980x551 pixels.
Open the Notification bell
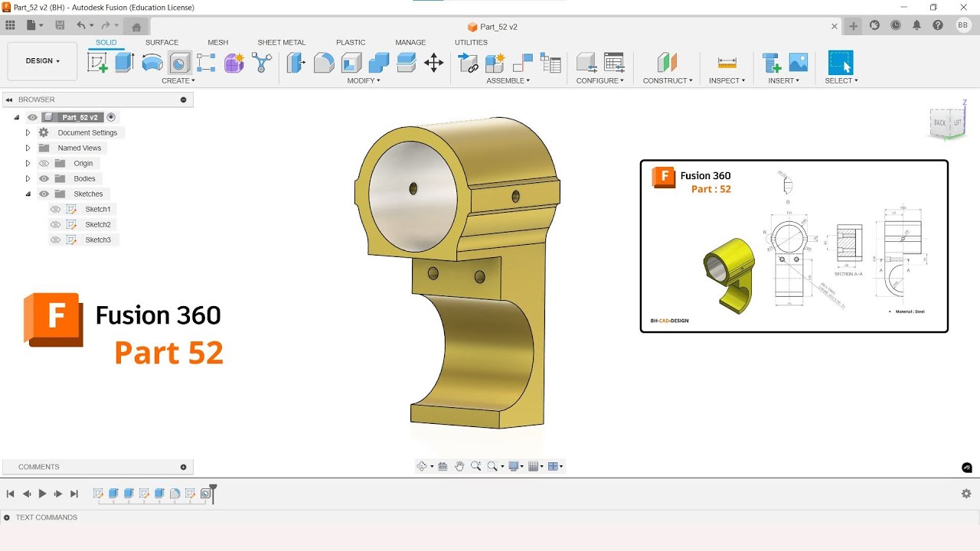coord(917,25)
